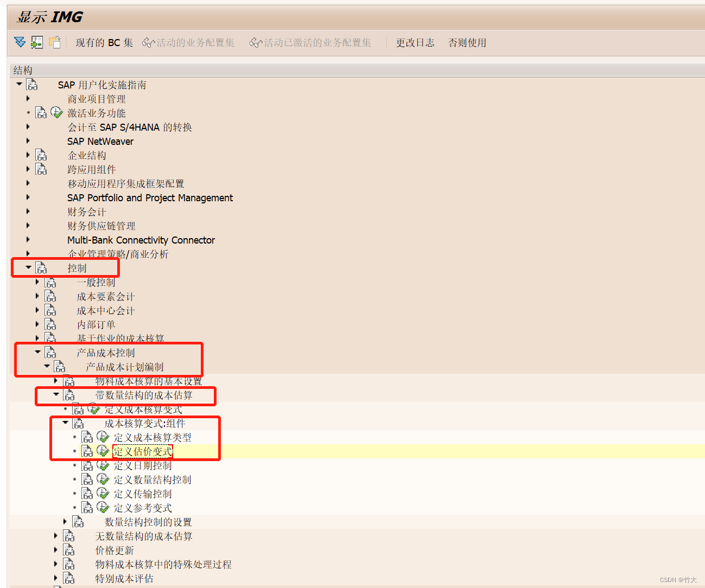Expand the 财务会计 node
705x588 pixels.
(28, 212)
